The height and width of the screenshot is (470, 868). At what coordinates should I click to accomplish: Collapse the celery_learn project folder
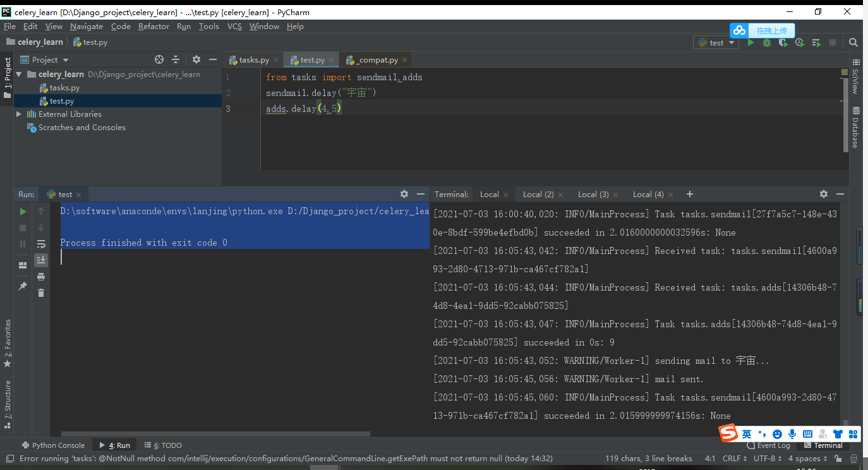(19, 74)
